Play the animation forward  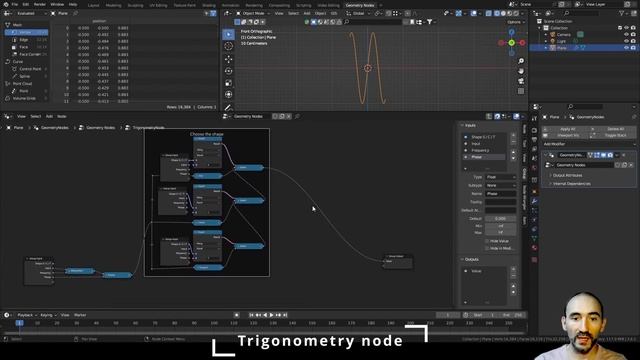click(272, 315)
